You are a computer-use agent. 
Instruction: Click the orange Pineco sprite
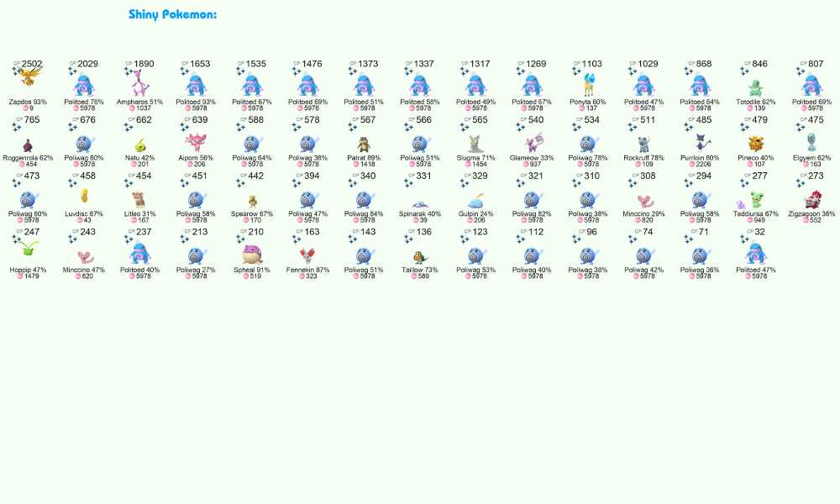click(756, 144)
